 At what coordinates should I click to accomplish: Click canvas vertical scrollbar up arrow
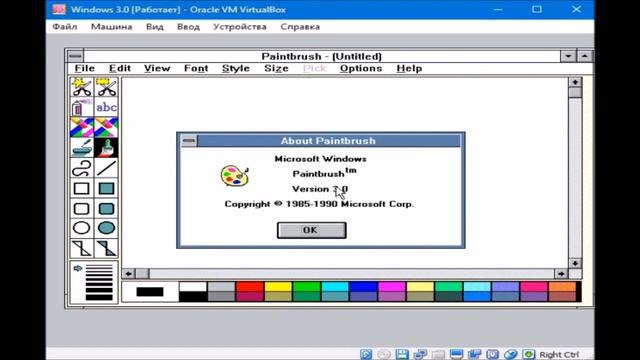[x=575, y=82]
